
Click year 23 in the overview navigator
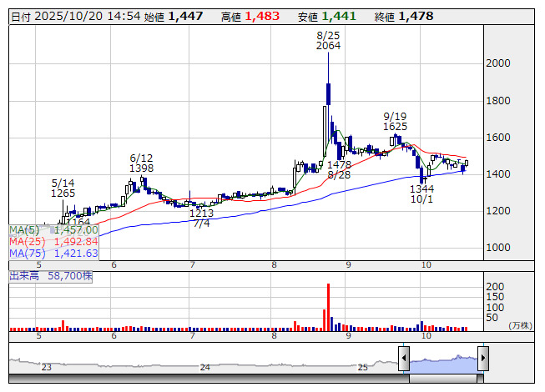[47, 367]
